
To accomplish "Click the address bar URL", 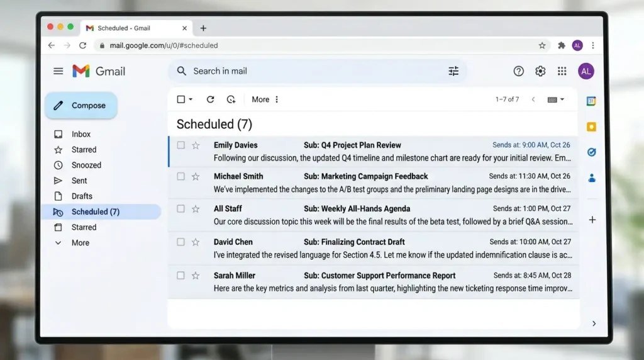I will tap(164, 45).
